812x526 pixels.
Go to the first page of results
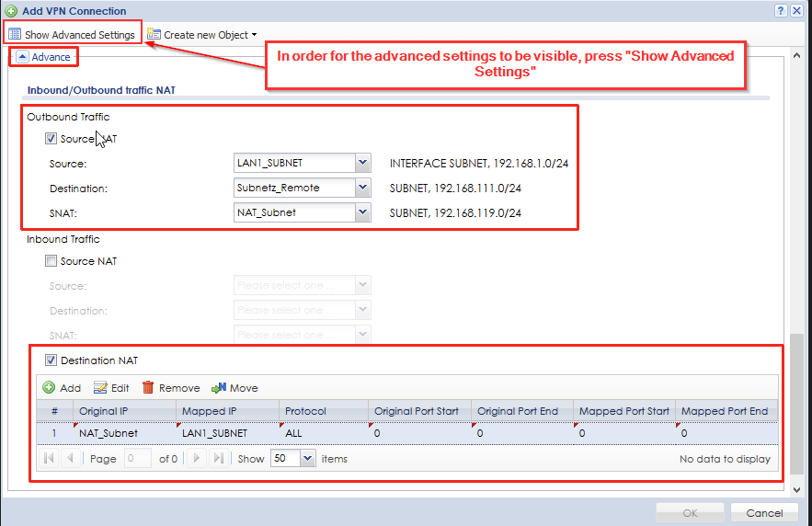click(49, 458)
